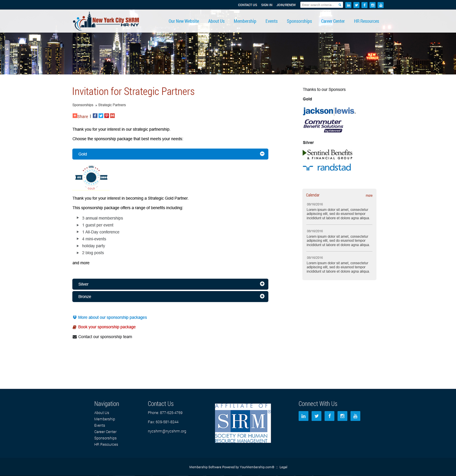Click SIGN IN in the top bar
The image size is (456, 476).
pyautogui.click(x=267, y=5)
